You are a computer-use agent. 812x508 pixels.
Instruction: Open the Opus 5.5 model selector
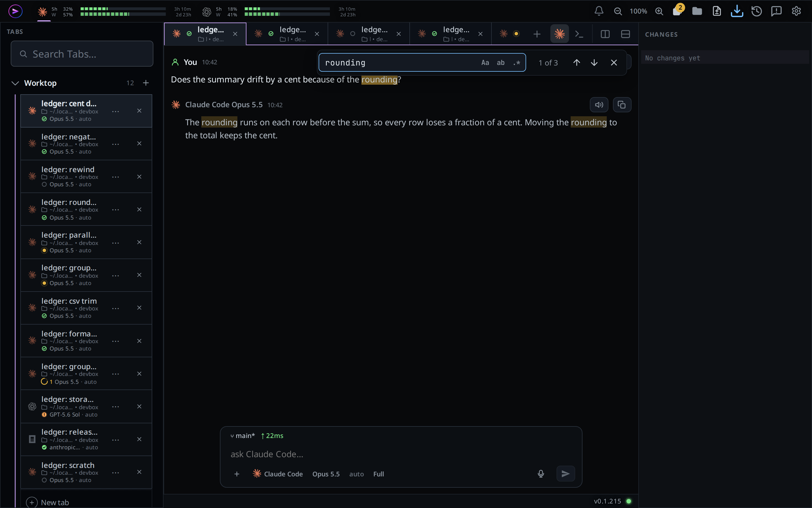coord(326,474)
